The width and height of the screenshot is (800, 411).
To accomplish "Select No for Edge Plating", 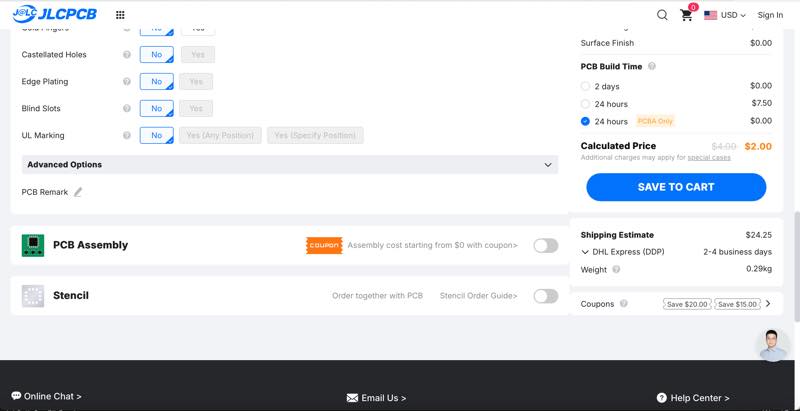I will coord(157,82).
